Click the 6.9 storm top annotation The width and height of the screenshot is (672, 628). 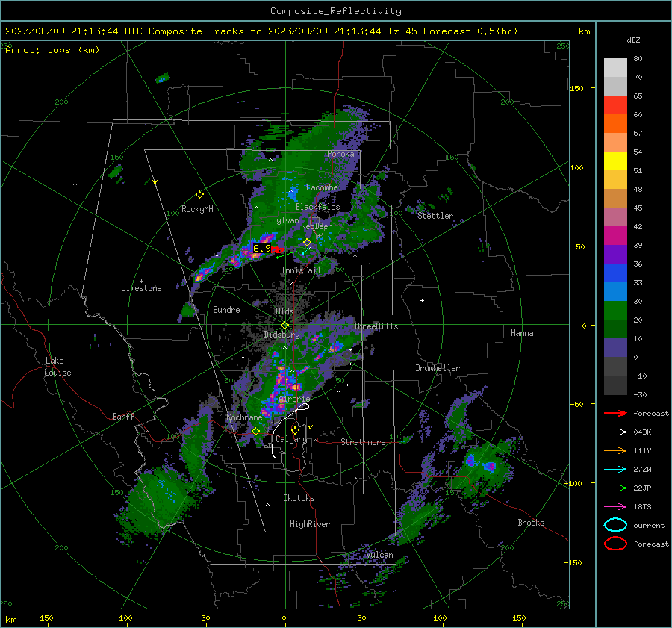click(262, 248)
